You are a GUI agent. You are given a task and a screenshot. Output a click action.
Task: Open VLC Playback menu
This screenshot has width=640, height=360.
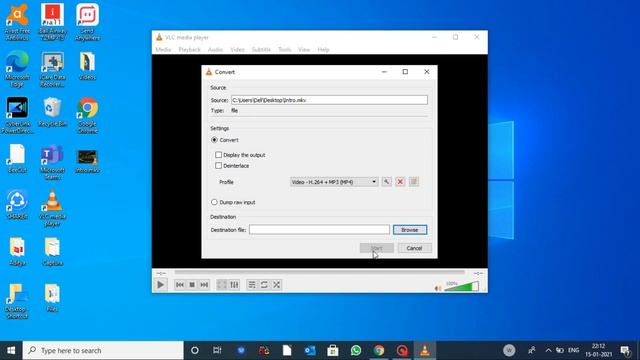pos(189,49)
